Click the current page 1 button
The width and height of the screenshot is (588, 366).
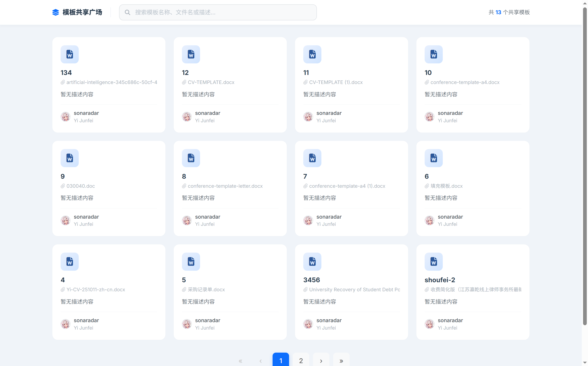pos(281,361)
